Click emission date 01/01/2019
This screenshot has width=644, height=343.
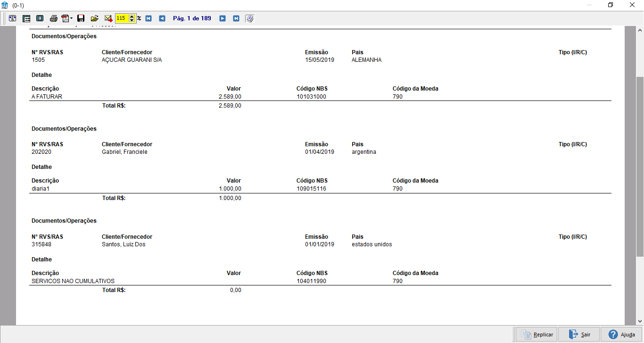320,244
